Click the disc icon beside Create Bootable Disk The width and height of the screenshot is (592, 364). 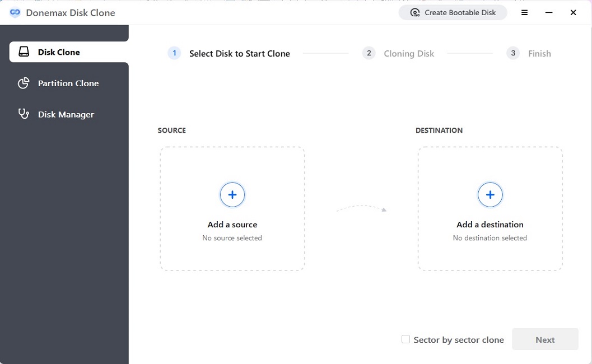point(415,12)
